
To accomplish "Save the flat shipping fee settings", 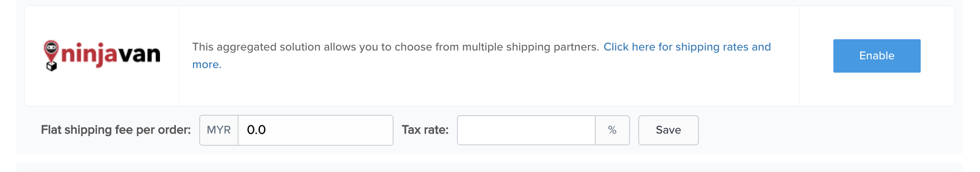I will pos(668,130).
